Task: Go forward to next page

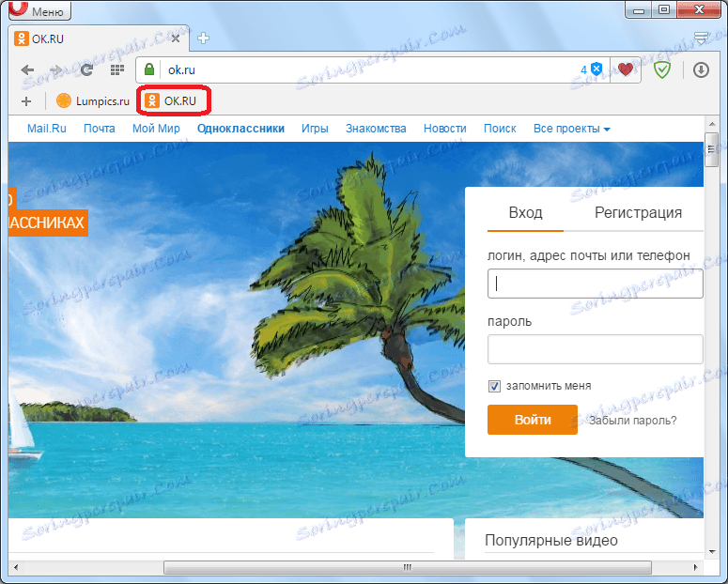Action: pyautogui.click(x=56, y=70)
